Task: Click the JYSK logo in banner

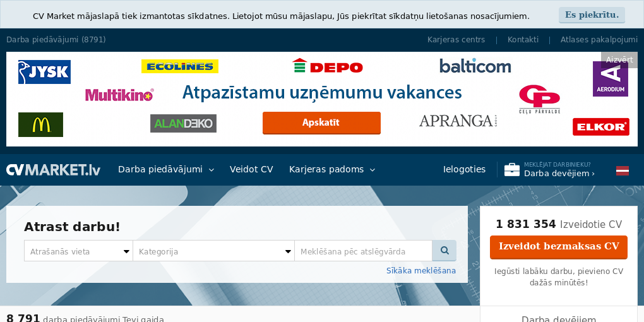Action: 44,72
